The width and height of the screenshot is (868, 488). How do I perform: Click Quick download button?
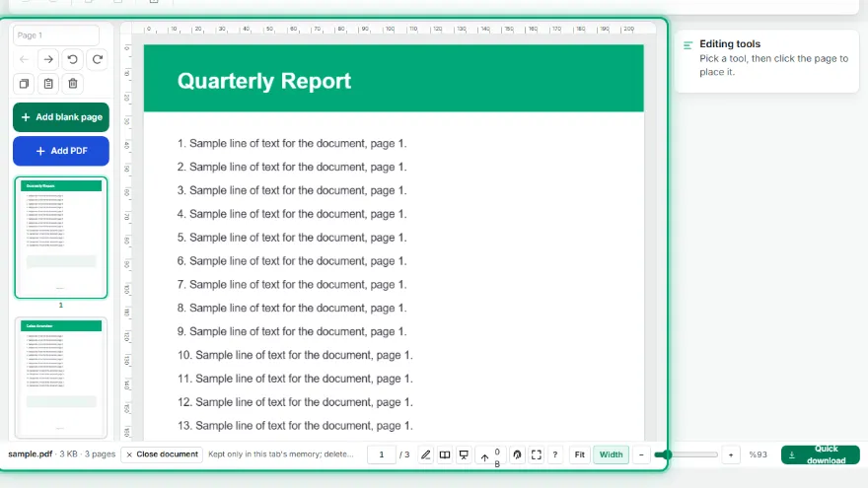(821, 454)
